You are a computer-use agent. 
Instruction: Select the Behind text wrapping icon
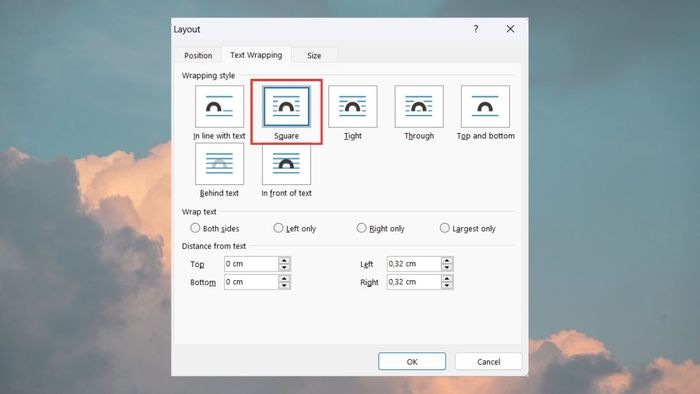219,164
